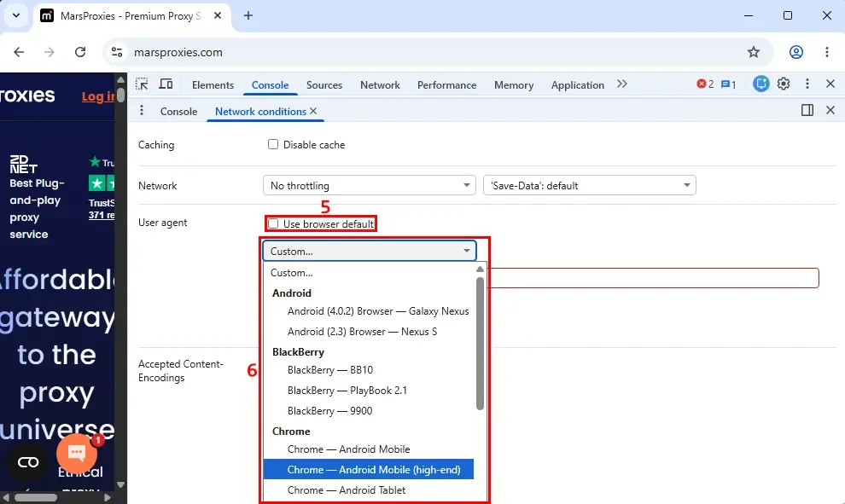Open DevTools settings gear
The height and width of the screenshot is (504, 845).
click(x=784, y=84)
